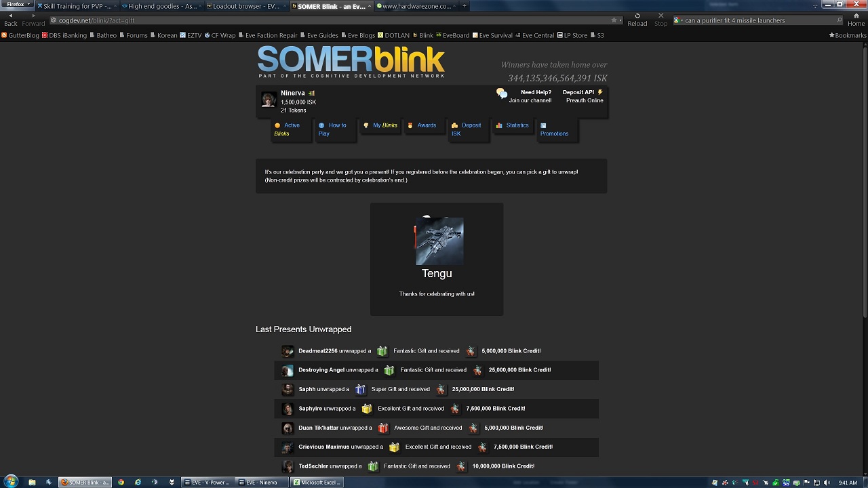Switch to EVE - Ninerva in the taskbar
The width and height of the screenshot is (868, 488).
coord(262,483)
